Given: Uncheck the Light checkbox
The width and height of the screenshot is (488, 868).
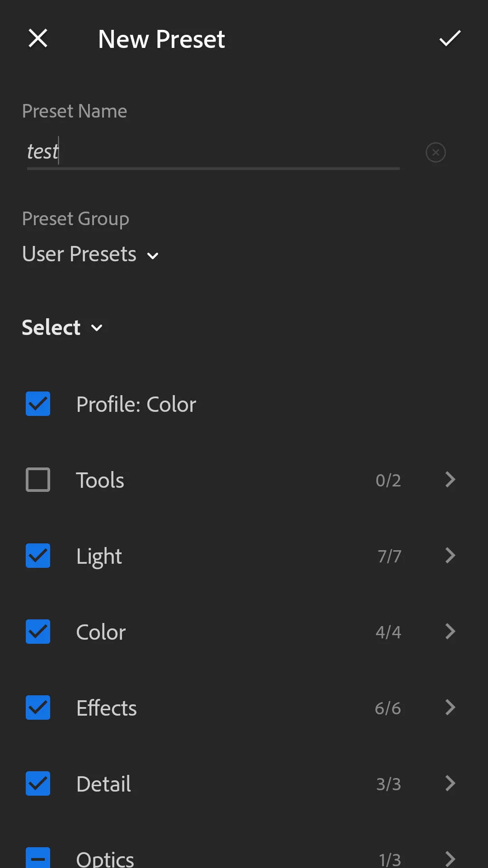Looking at the screenshot, I should click(x=38, y=556).
